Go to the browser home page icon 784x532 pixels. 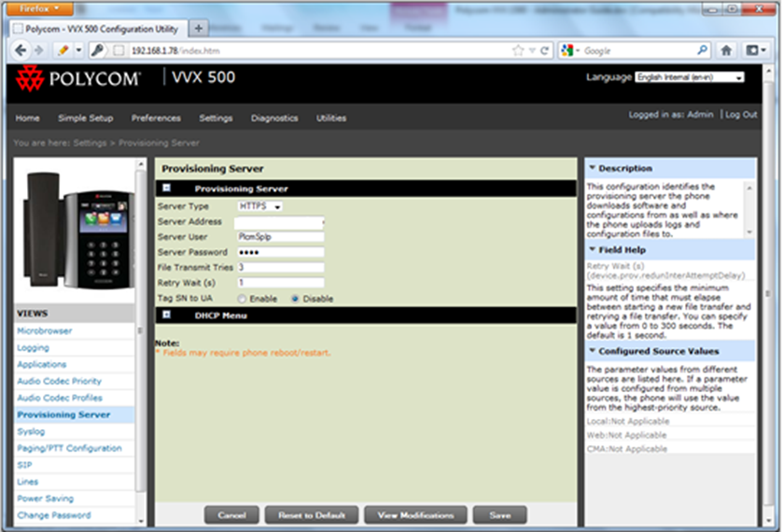point(726,50)
